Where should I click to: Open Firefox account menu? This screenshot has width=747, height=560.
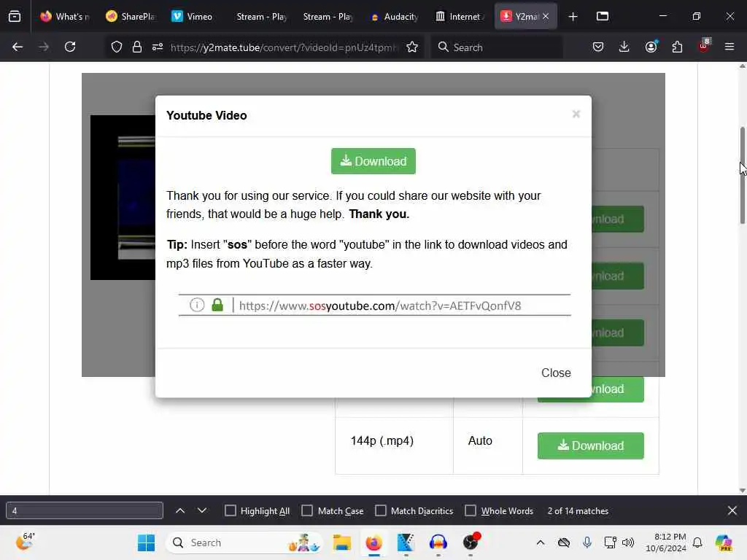[651, 47]
